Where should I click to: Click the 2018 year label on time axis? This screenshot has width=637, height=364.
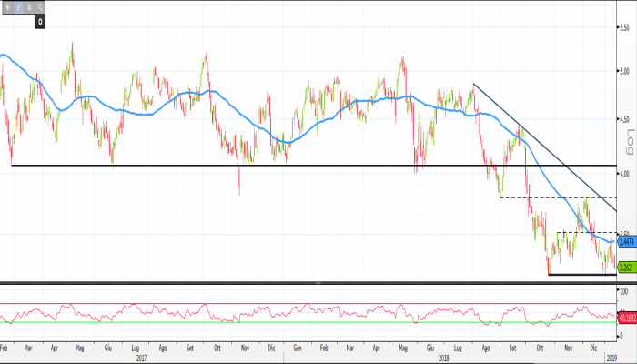(443, 359)
